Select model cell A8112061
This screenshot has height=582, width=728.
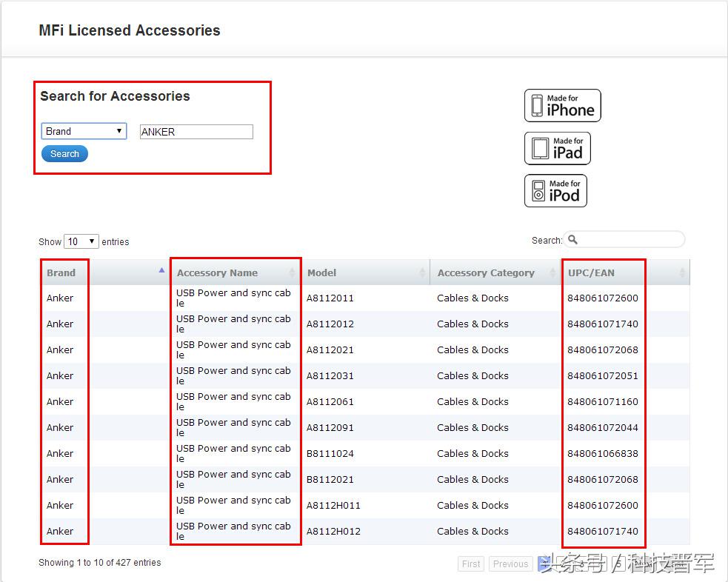point(330,402)
